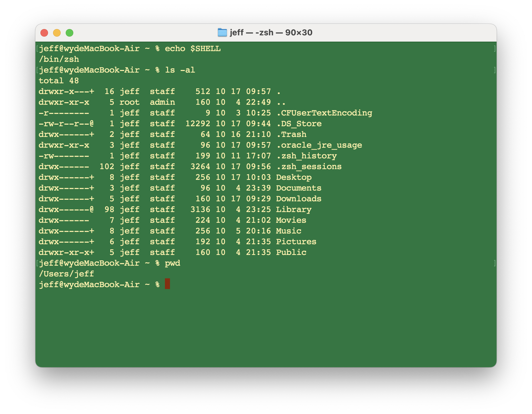
Task: Click the size '3264' of .zsh_sessions
Action: [x=200, y=167]
